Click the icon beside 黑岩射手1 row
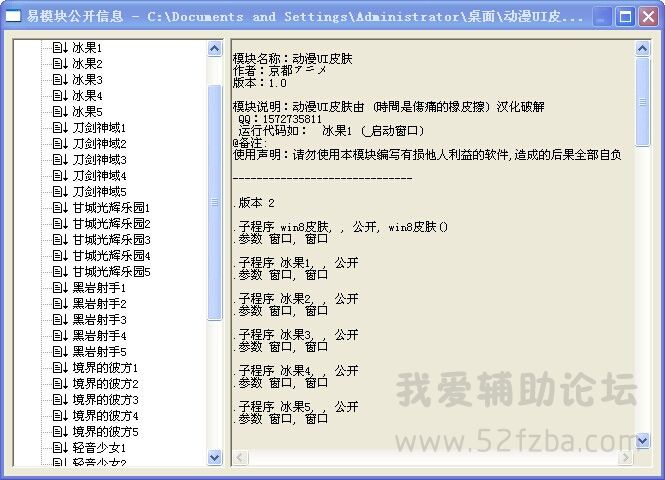Screen dimensions: 665x480 click(x=60, y=288)
